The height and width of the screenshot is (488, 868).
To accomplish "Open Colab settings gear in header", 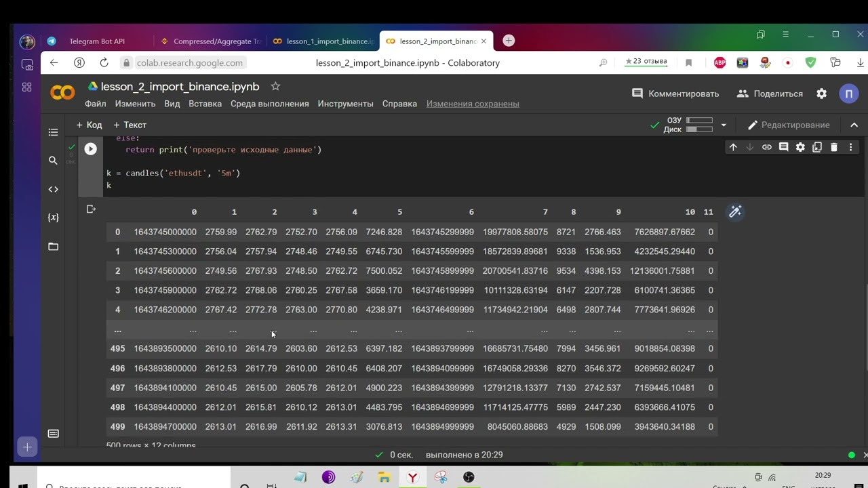I will 822,94.
